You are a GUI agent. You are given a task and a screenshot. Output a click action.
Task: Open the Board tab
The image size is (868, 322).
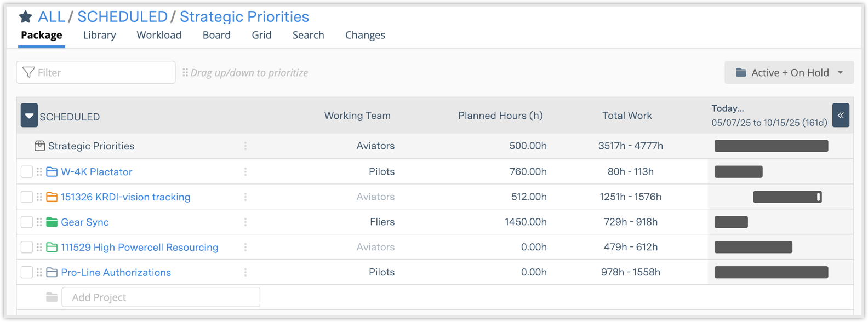216,35
